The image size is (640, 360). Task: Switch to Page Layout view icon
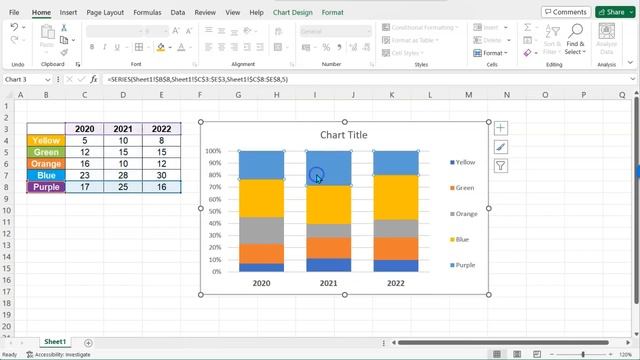click(517, 354)
